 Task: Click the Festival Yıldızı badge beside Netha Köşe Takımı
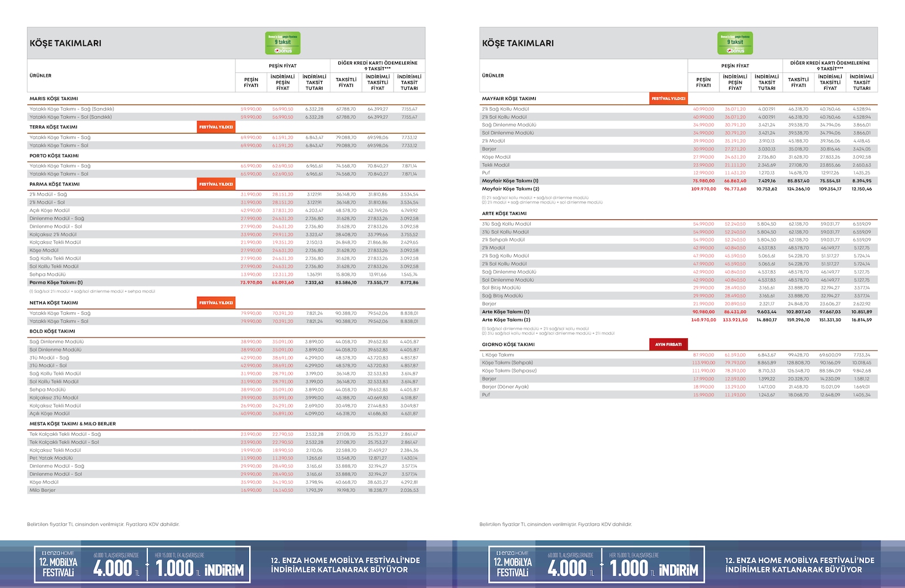[216, 303]
